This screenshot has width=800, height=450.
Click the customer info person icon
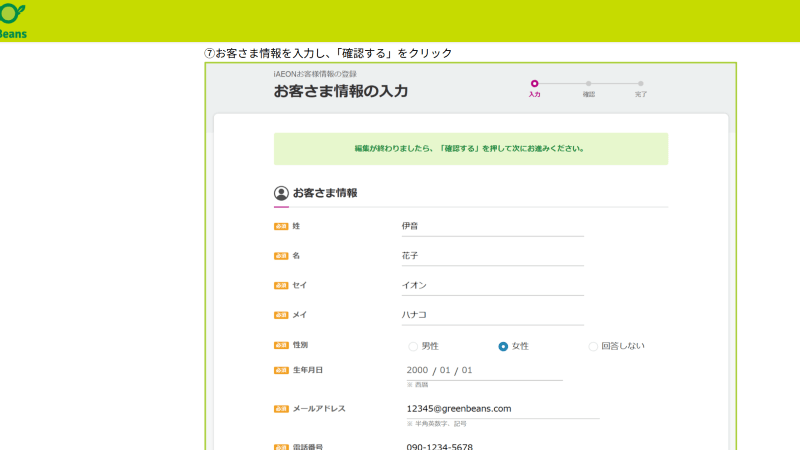(281, 193)
